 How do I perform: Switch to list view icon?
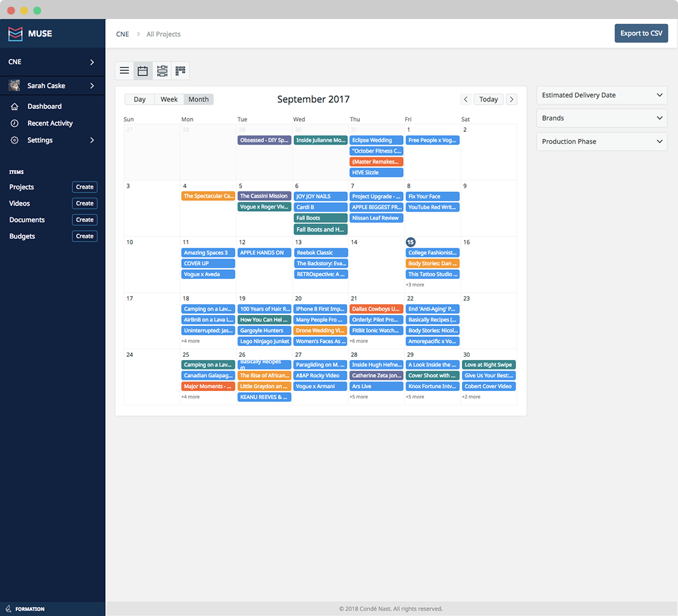point(125,70)
